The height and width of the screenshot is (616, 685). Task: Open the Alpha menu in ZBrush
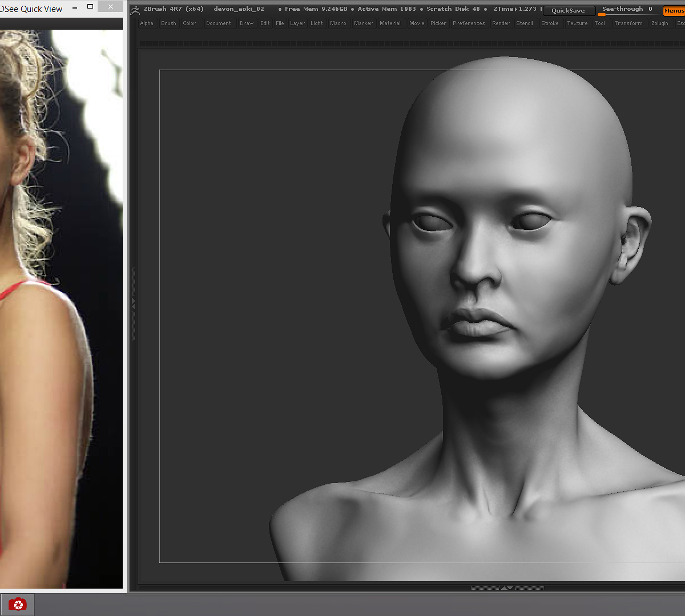(147, 23)
